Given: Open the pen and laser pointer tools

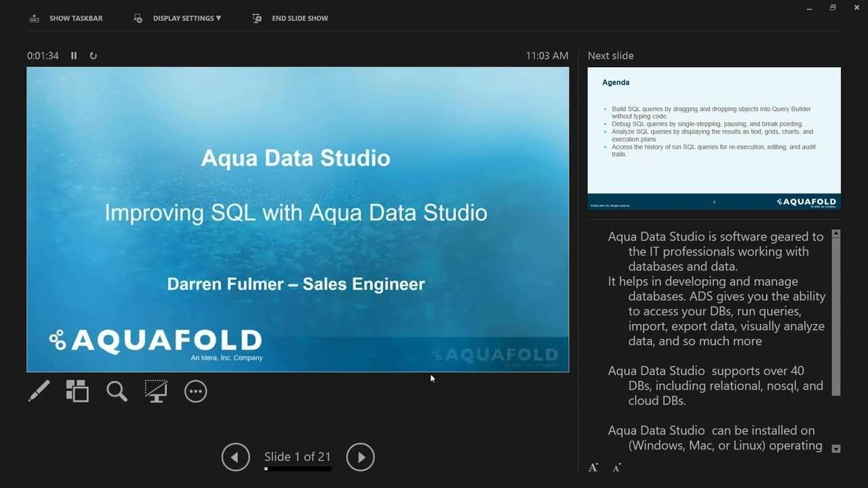Looking at the screenshot, I should click(x=39, y=391).
